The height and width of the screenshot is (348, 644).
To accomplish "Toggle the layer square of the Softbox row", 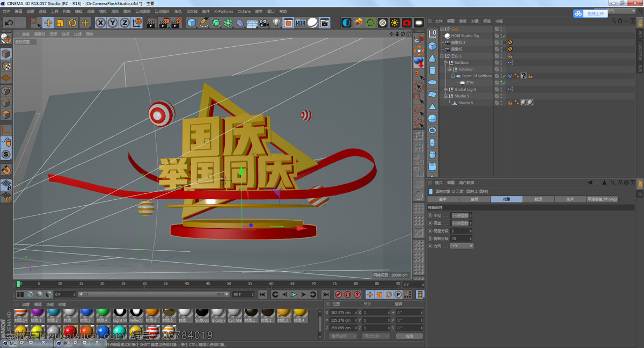I will point(496,63).
